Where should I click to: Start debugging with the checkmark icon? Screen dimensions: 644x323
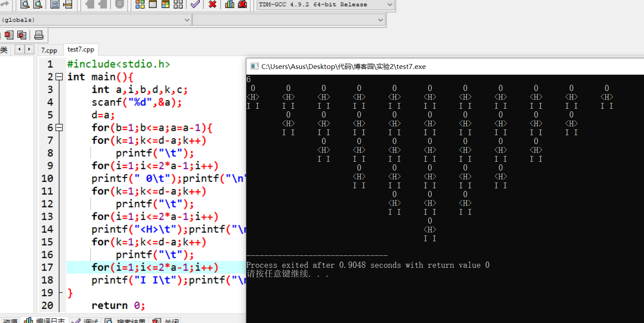click(x=195, y=4)
